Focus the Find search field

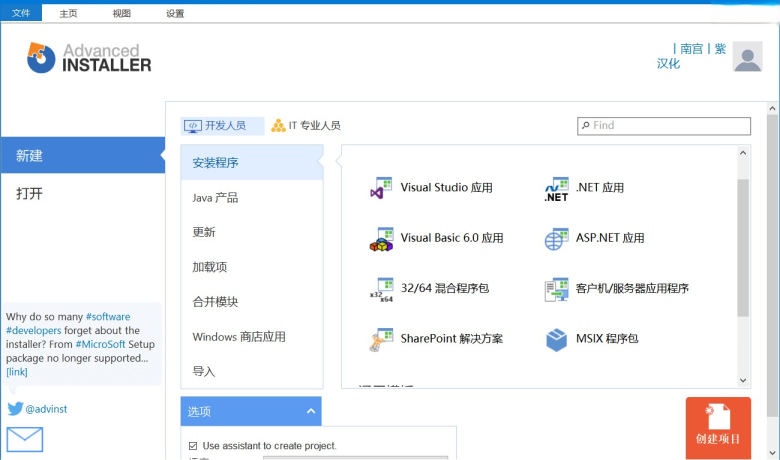[x=664, y=126]
